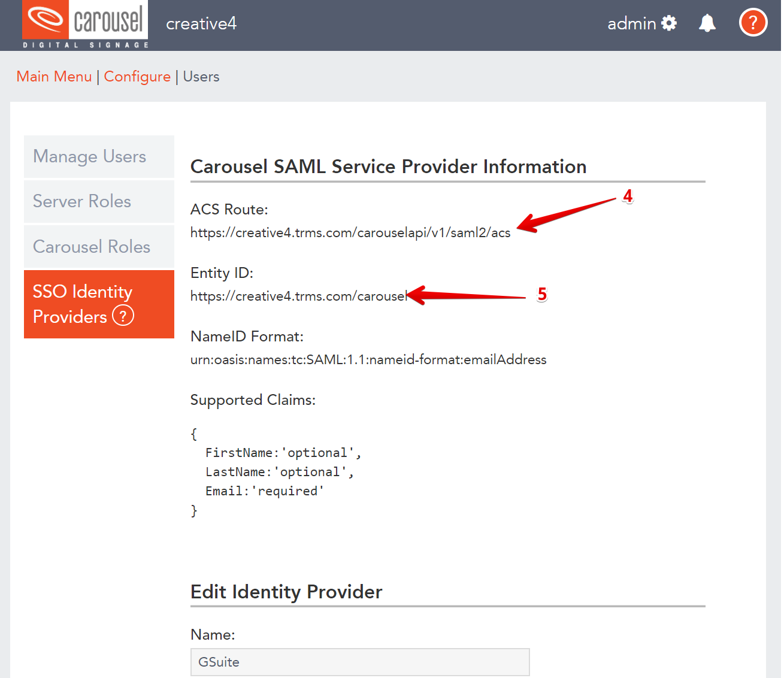The image size is (784, 678).
Task: Click the NameID Format urn value
Action: coord(368,359)
